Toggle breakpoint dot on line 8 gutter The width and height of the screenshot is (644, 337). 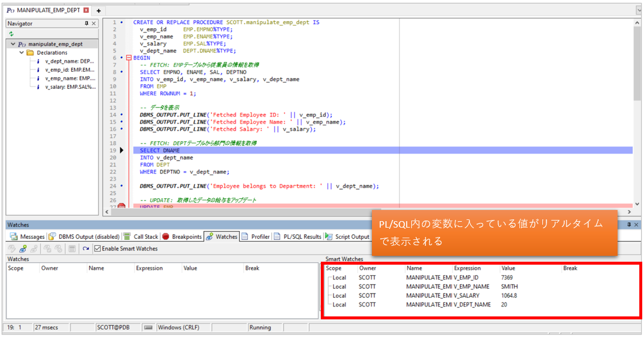click(122, 72)
